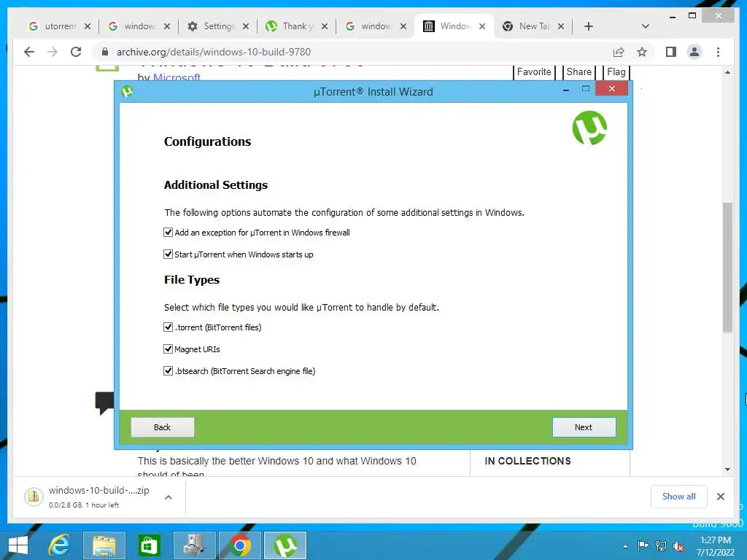Open the Windows Start menu

pyautogui.click(x=18, y=545)
